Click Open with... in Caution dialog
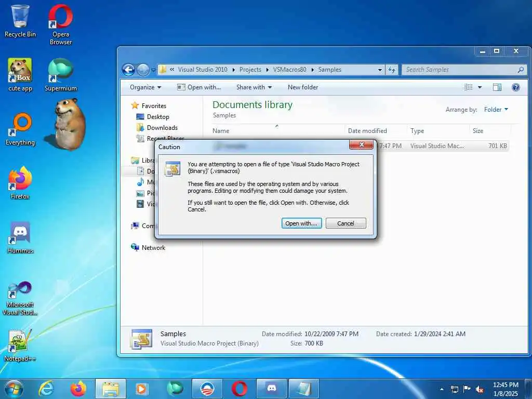Image resolution: width=532 pixels, height=399 pixels. click(301, 223)
